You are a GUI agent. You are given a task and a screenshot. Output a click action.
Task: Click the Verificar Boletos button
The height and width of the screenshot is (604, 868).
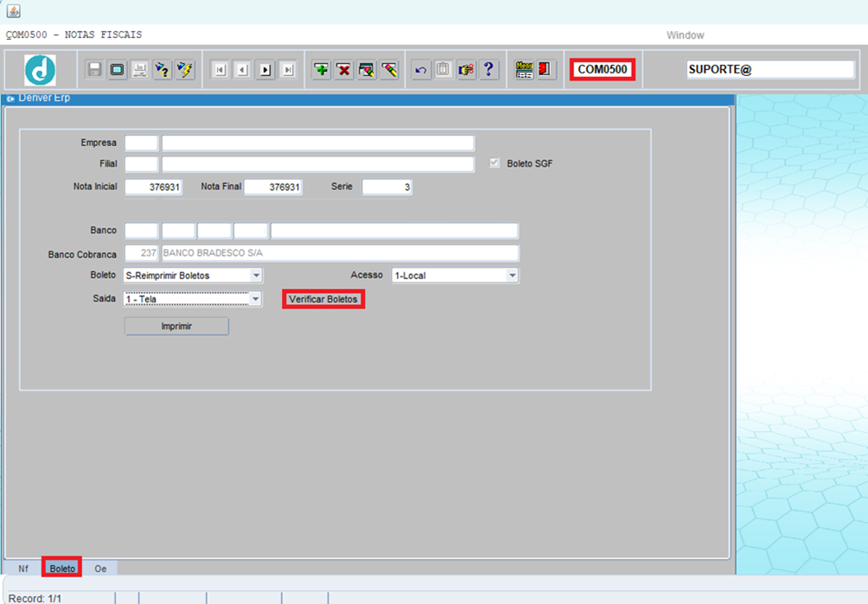[x=323, y=299]
